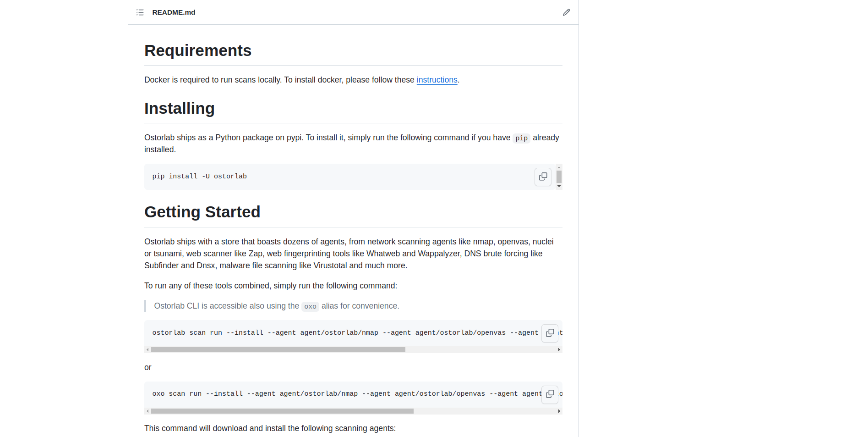Click left arrow of ostorlab command scrollbar
This screenshot has width=868, height=437.
click(x=147, y=350)
